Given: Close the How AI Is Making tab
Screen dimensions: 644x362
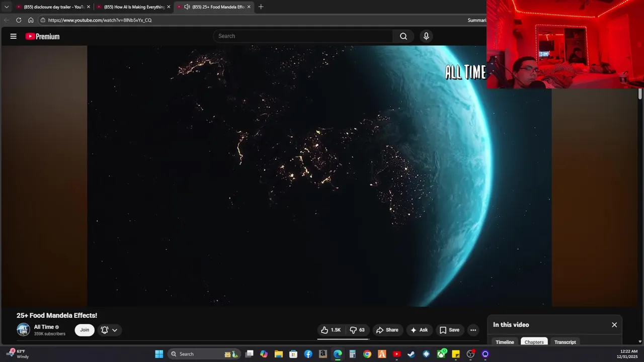Looking at the screenshot, I should coord(169,7).
